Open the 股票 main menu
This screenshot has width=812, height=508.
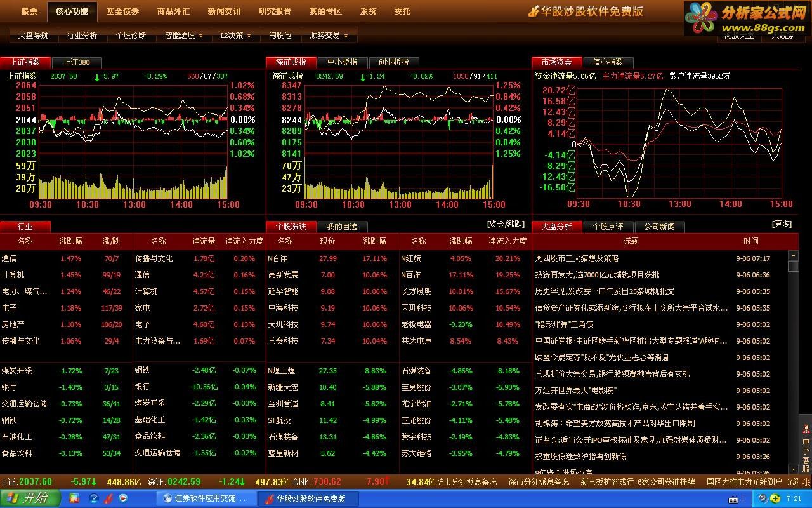coord(29,11)
